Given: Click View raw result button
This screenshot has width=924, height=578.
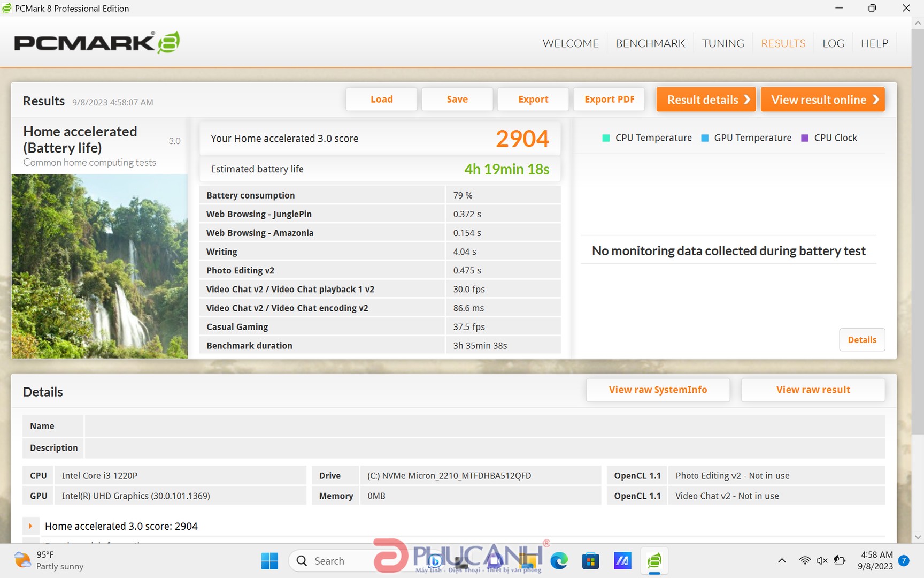Looking at the screenshot, I should pos(813,390).
